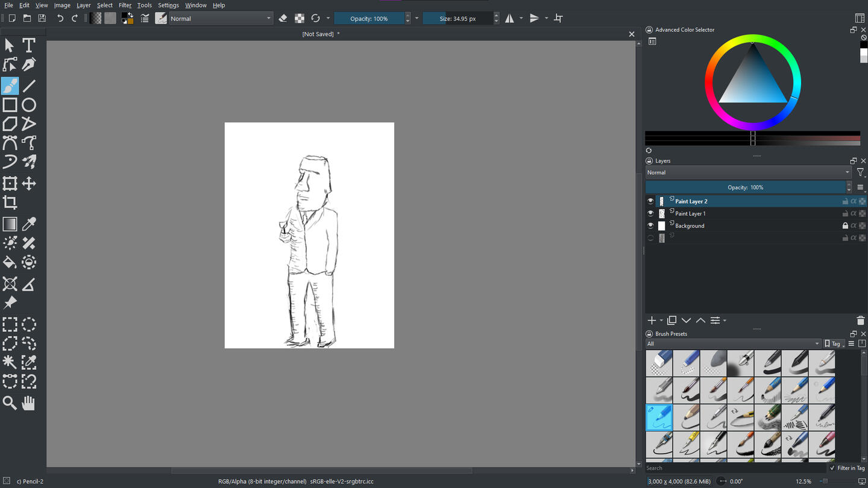Image resolution: width=868 pixels, height=488 pixels.
Task: Open the brush blending mode Normal dropdown
Action: click(x=221, y=19)
